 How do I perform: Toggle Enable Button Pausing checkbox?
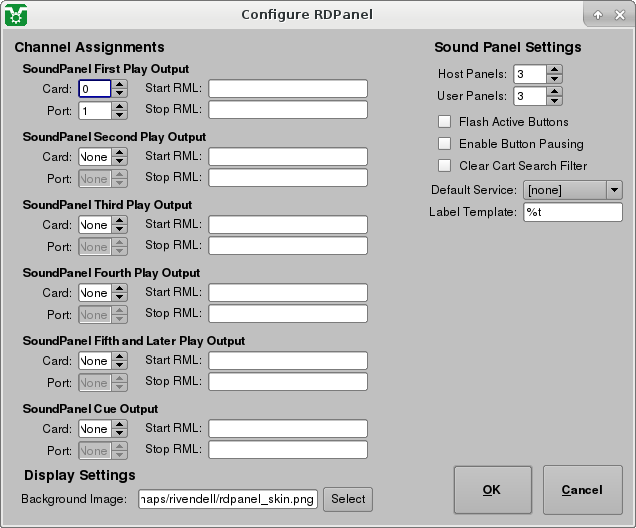tap(445, 144)
